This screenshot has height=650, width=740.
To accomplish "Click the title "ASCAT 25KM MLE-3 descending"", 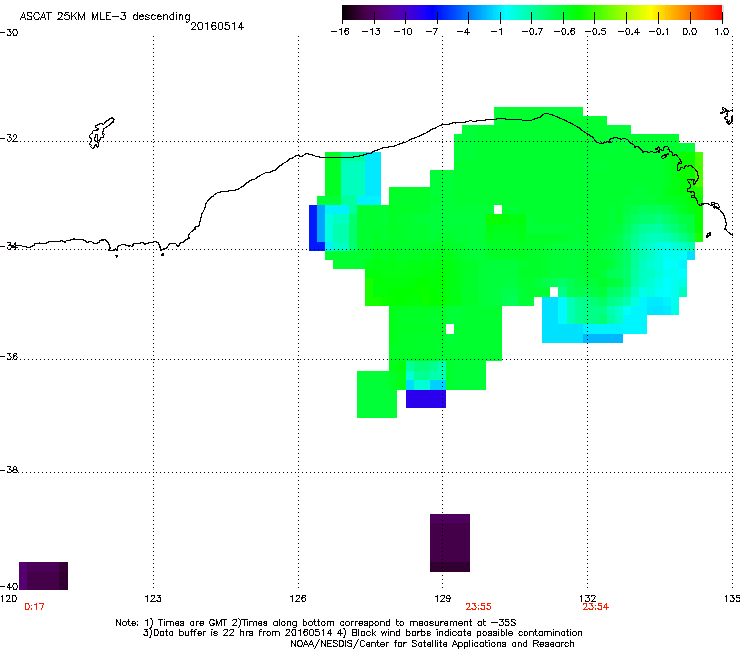I will click(105, 17).
